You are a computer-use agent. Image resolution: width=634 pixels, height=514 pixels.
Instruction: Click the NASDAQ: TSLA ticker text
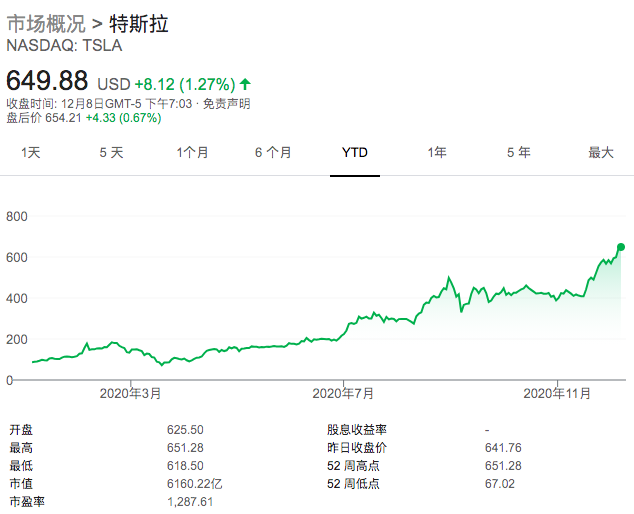[64, 45]
